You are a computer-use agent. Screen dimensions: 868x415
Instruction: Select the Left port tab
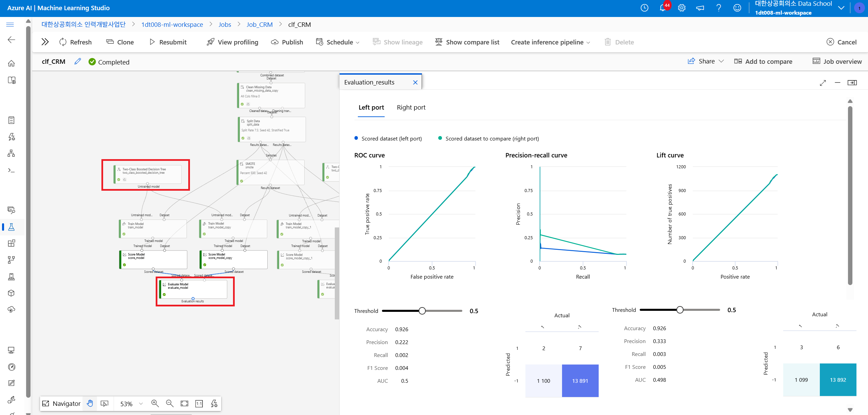[371, 108]
